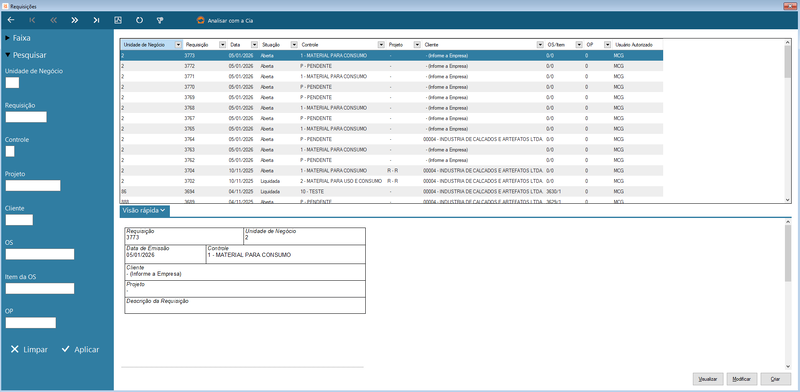The width and height of the screenshot is (800, 392).
Task: Click the Controle search field
Action: tap(10, 151)
